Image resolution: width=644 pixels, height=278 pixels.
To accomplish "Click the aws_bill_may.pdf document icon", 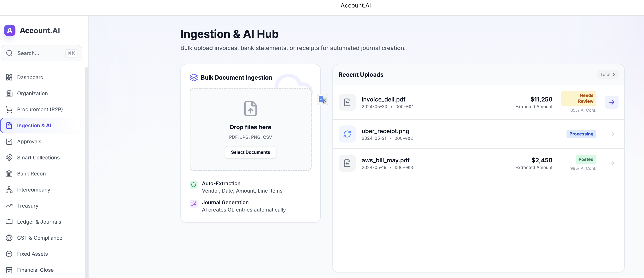I will (347, 163).
